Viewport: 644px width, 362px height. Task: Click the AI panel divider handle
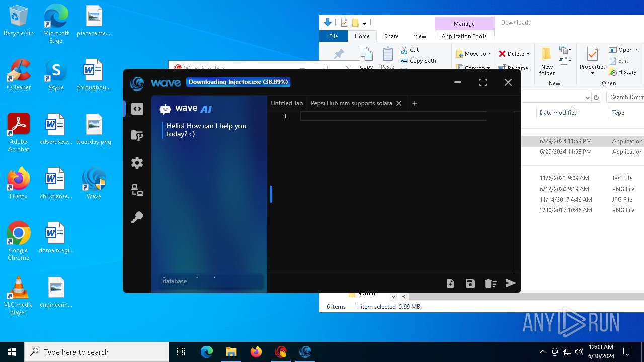pyautogui.click(x=271, y=194)
